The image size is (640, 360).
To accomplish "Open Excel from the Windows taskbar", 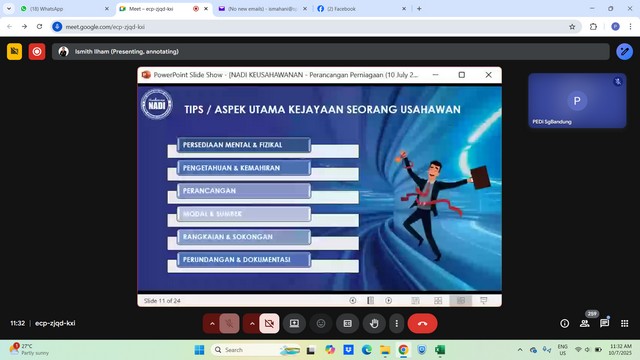I will (x=440, y=350).
